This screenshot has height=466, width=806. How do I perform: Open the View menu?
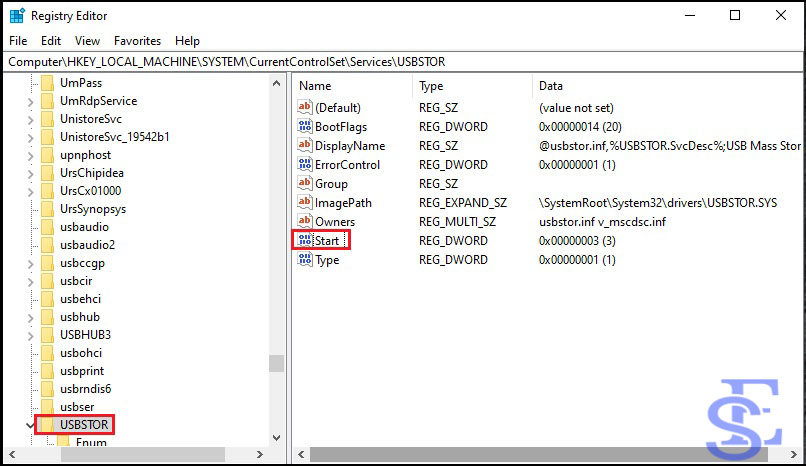87,41
